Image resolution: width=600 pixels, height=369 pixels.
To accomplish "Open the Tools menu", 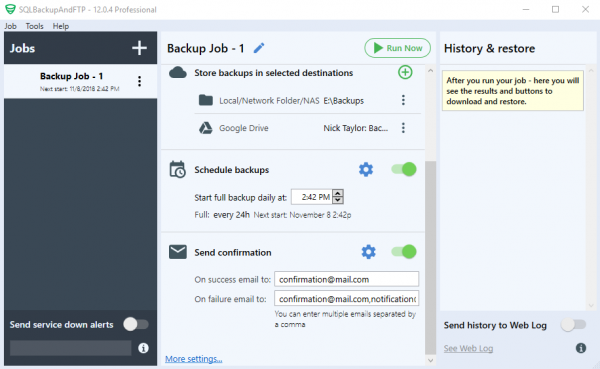I will pyautogui.click(x=34, y=26).
